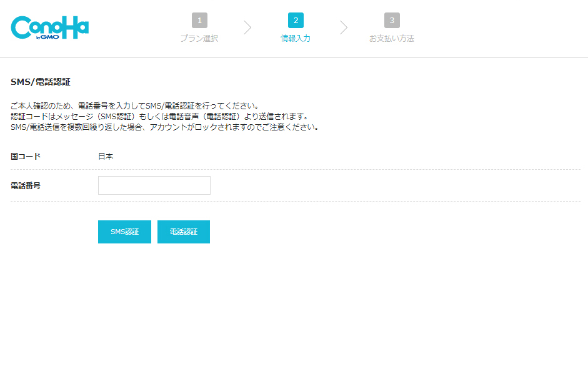Click the お支払い方法 step label
This screenshot has width=588, height=392.
pos(392,38)
